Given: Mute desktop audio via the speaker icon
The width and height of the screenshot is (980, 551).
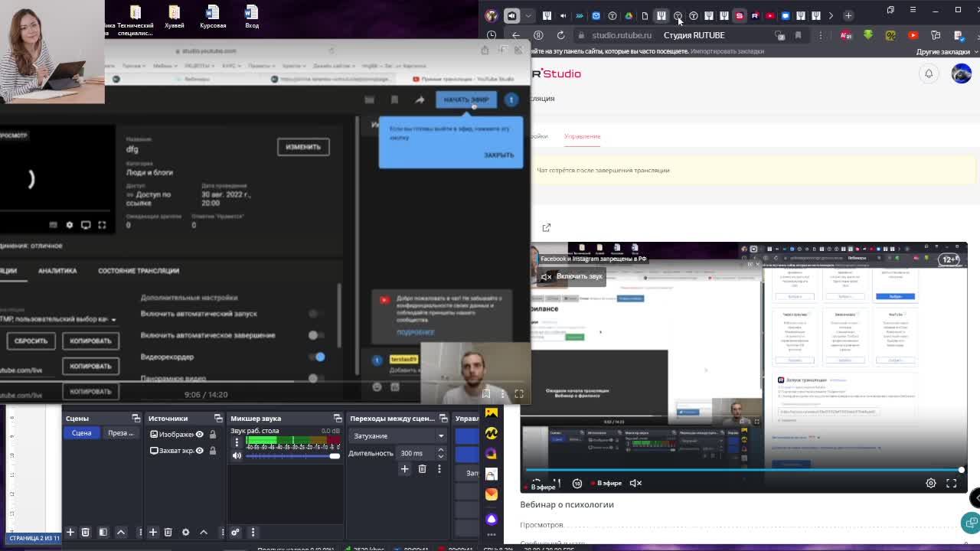Looking at the screenshot, I should click(237, 456).
